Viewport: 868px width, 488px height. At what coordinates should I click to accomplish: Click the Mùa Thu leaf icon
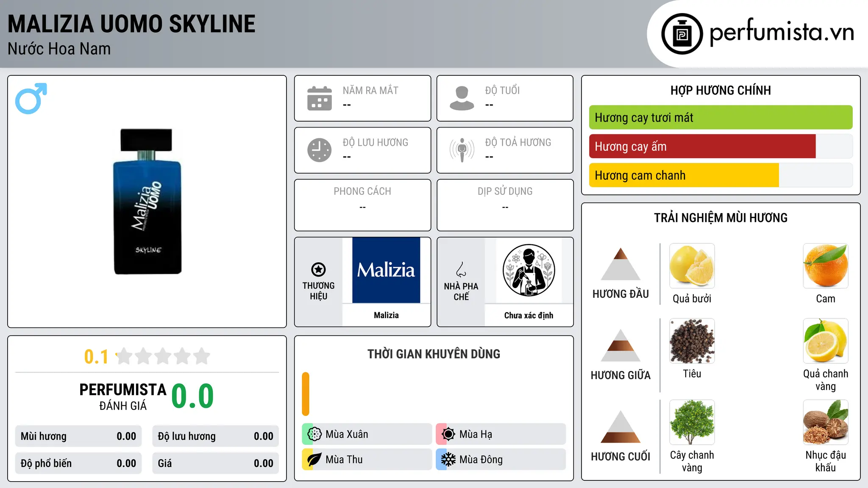pyautogui.click(x=314, y=460)
